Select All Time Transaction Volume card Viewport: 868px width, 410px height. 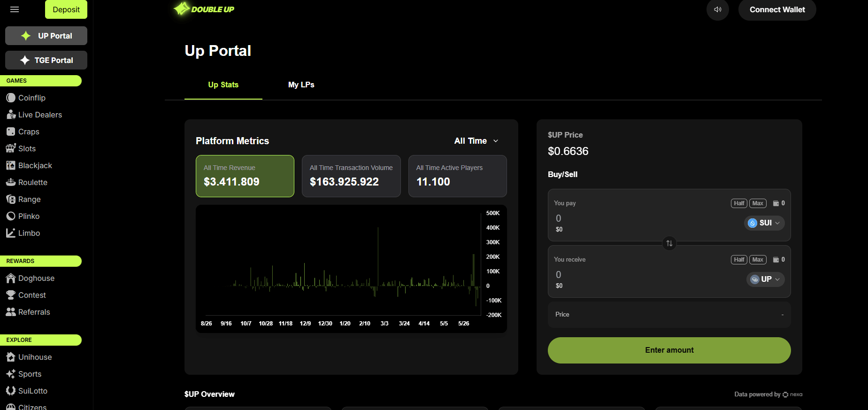point(351,176)
